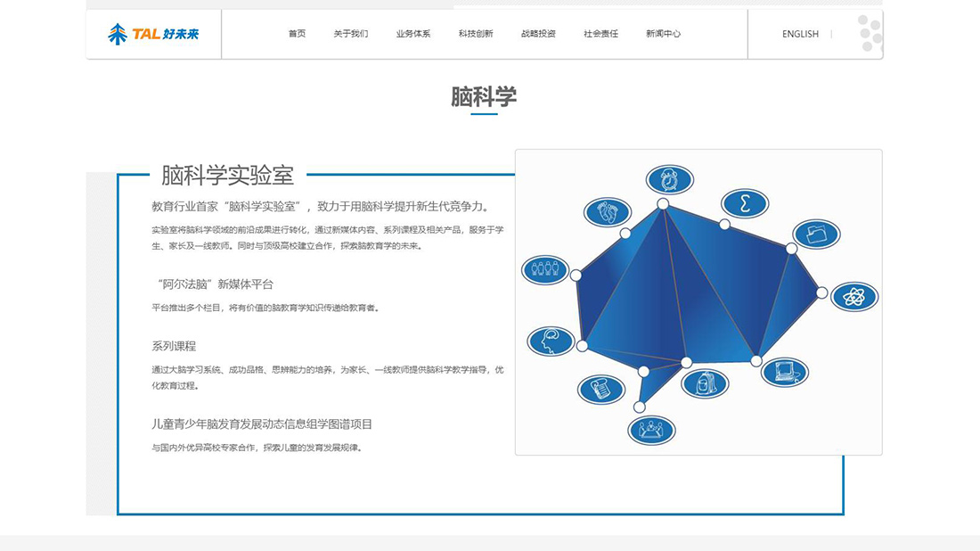Click a white node connector on the brain diagram
Viewport: 980px width, 551px height.
click(662, 203)
